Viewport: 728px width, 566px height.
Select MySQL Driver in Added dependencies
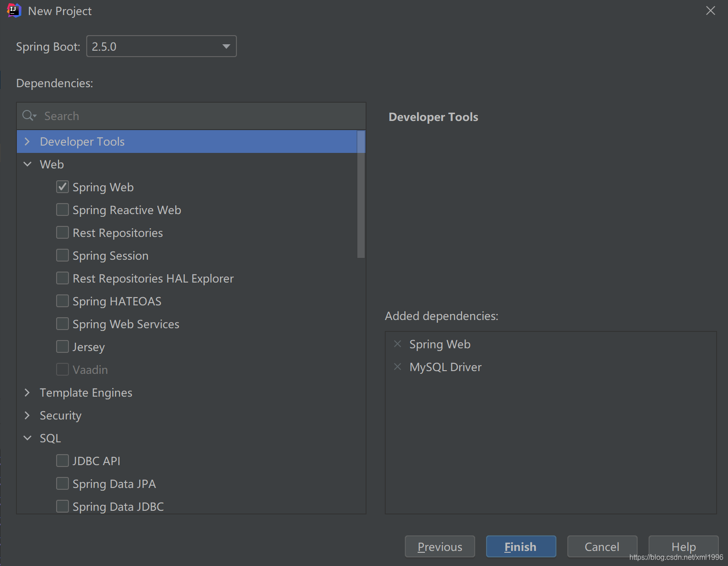click(445, 367)
